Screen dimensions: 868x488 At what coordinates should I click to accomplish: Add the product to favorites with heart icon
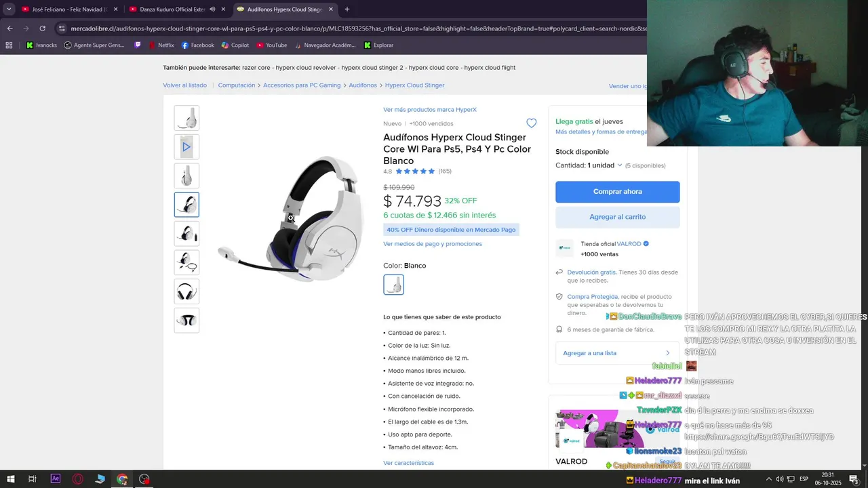(532, 123)
